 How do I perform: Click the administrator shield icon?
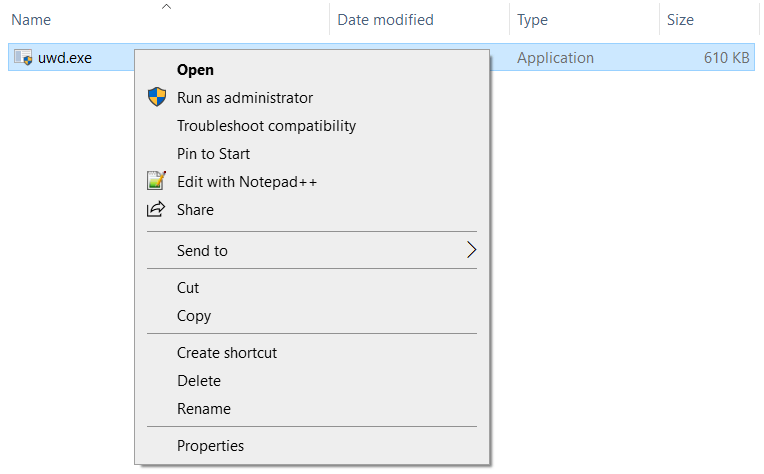coord(157,97)
